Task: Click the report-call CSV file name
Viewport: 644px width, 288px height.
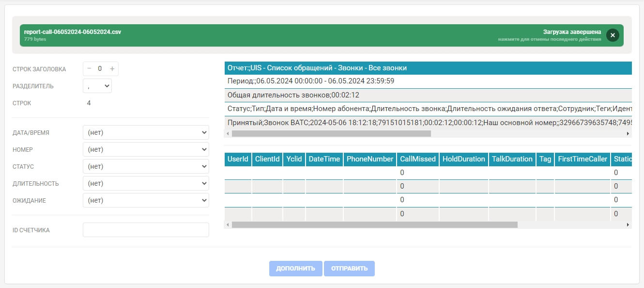Action: 73,32
